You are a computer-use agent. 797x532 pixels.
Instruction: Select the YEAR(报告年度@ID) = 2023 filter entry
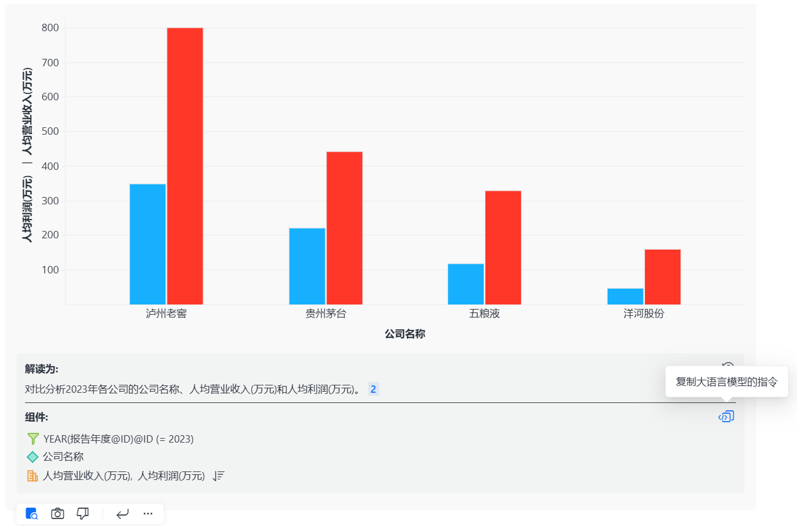tap(118, 439)
